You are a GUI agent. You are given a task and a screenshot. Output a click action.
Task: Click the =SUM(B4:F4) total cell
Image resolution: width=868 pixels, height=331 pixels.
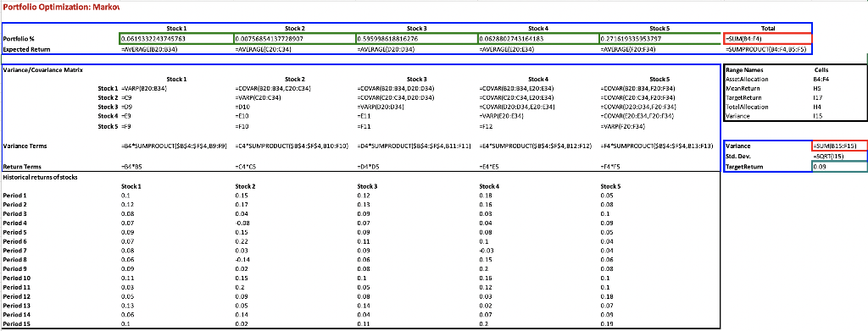click(x=768, y=39)
